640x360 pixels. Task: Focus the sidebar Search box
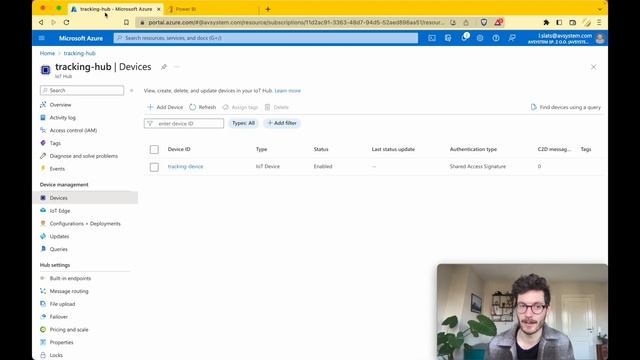[x=82, y=90]
